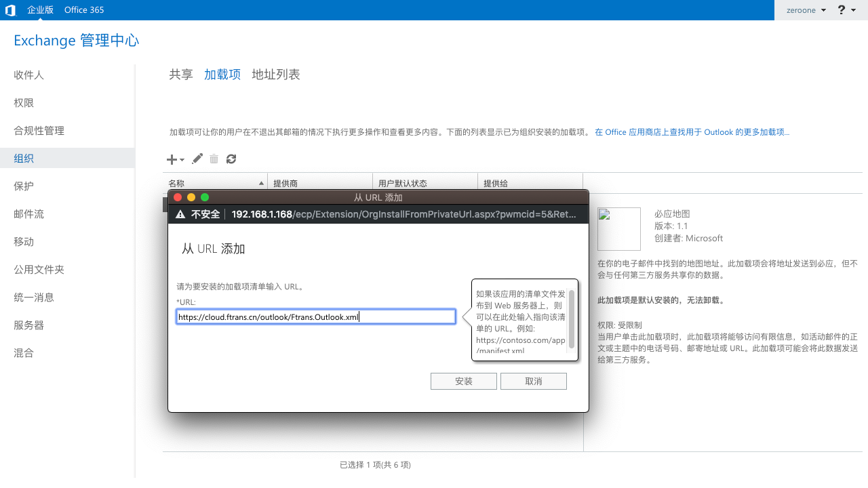Click the delete trash icon
Image resolution: width=868 pixels, height=488 pixels.
(x=214, y=159)
